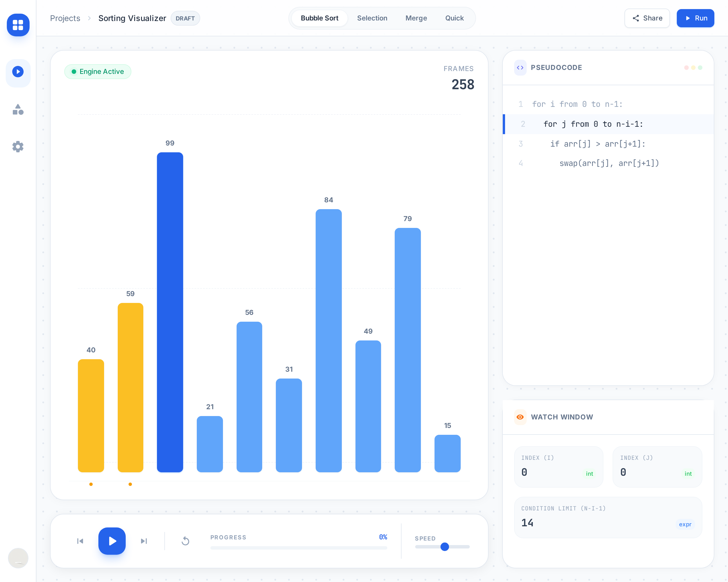Image resolution: width=728 pixels, height=582 pixels.
Task: Skip to the previous frame
Action: click(x=80, y=541)
